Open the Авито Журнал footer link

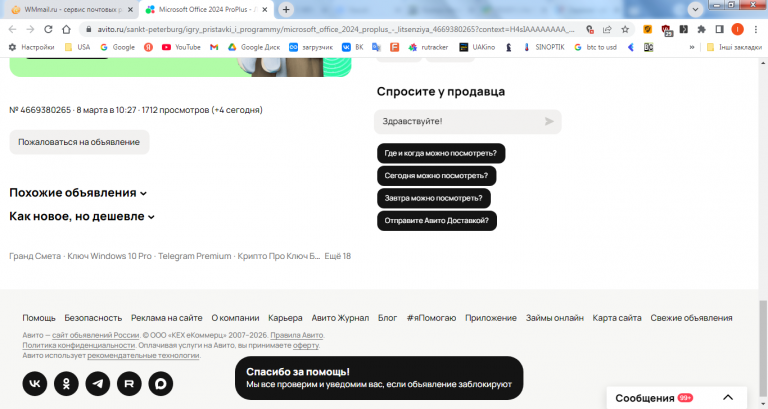[x=340, y=318]
